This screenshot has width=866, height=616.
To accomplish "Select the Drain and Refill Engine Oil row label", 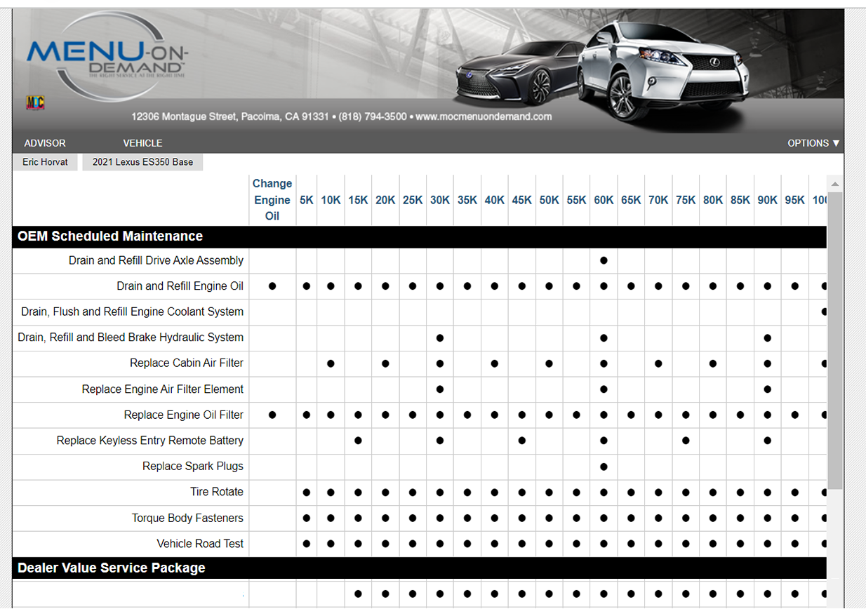I will coord(180,286).
